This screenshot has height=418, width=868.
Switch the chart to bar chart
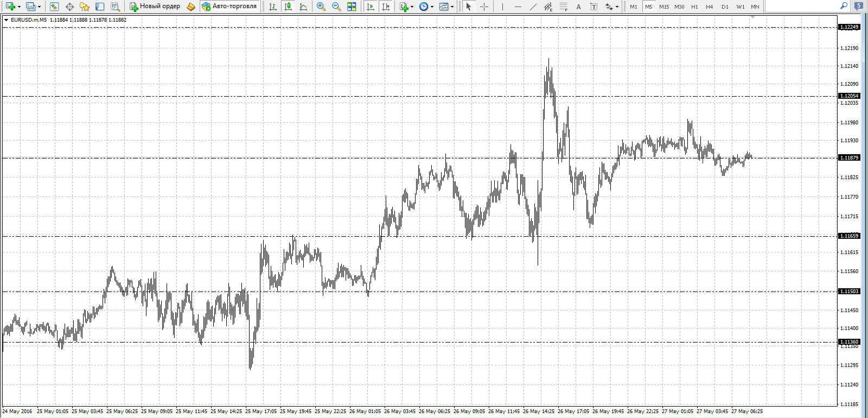(x=273, y=7)
